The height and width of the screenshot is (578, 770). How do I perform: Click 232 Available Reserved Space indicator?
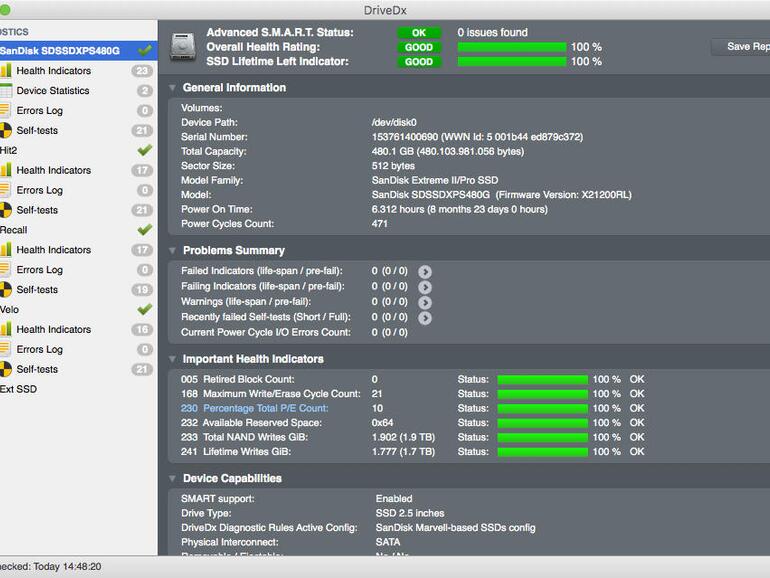tap(251, 423)
